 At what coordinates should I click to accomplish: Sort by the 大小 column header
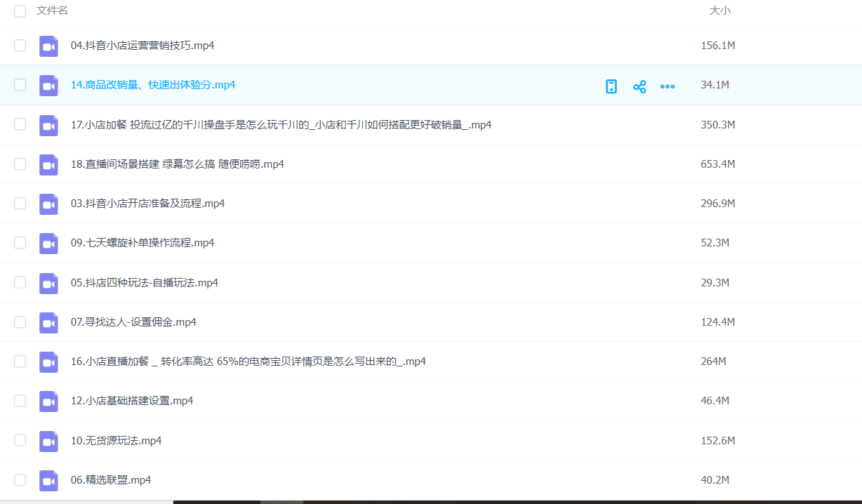pos(720,11)
